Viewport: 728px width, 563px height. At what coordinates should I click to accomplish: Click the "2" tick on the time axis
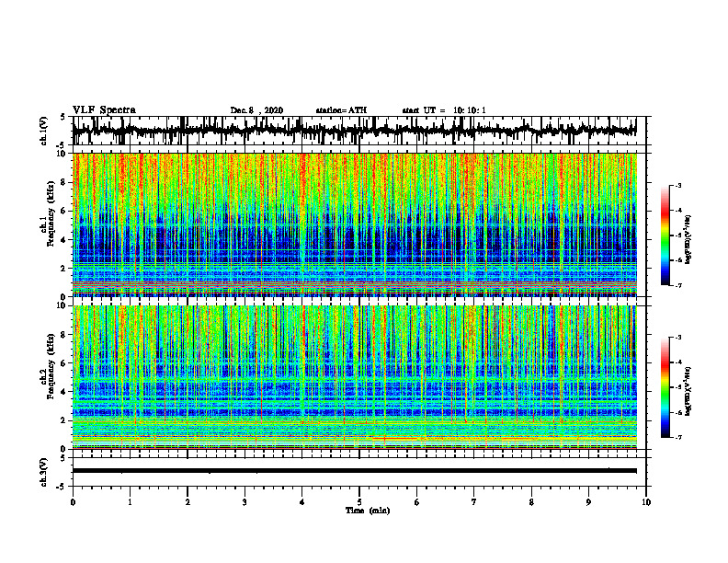click(x=188, y=502)
